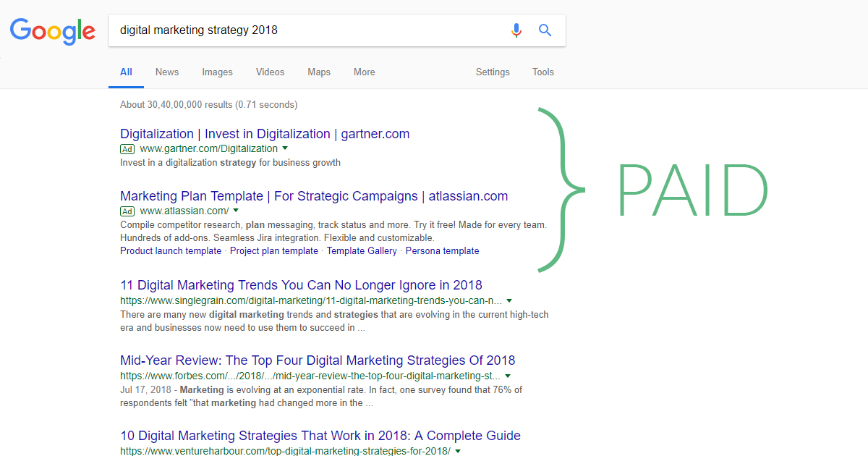868x456 pixels.
Task: Expand the dropdown arrow beside the singlegrain.com URL
Action: point(509,300)
